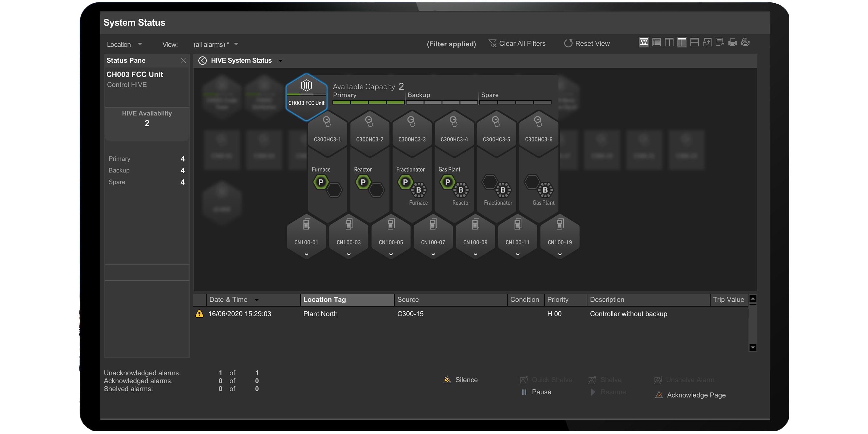This screenshot has height=434, width=868.
Task: Click the swap view toolbar icon
Action: click(708, 42)
